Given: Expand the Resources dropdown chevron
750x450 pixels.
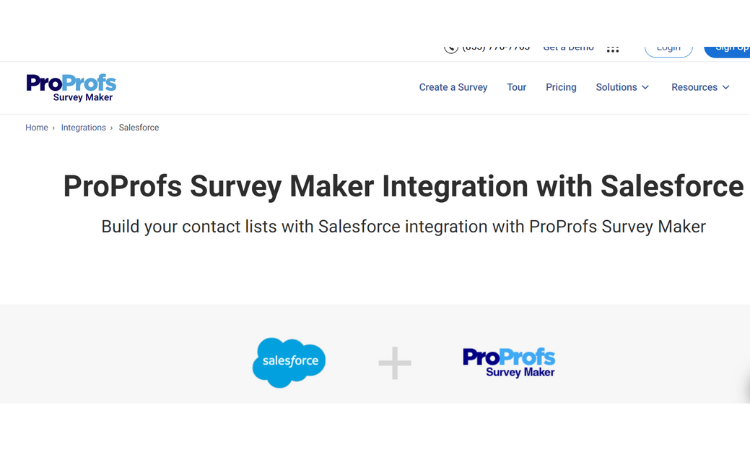Looking at the screenshot, I should coord(726,88).
